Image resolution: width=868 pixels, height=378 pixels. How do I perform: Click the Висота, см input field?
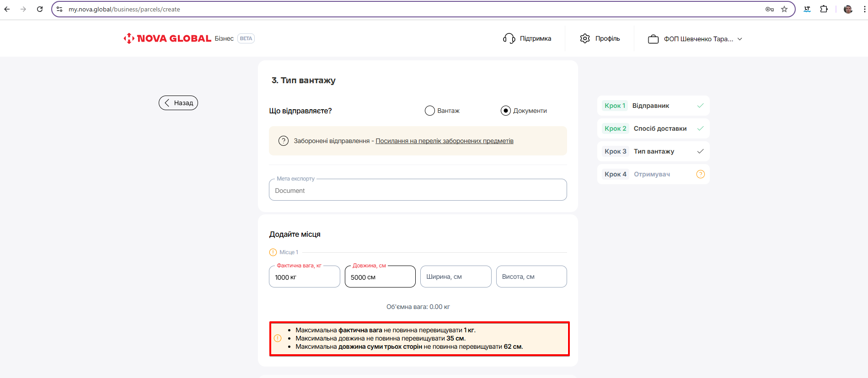click(531, 277)
